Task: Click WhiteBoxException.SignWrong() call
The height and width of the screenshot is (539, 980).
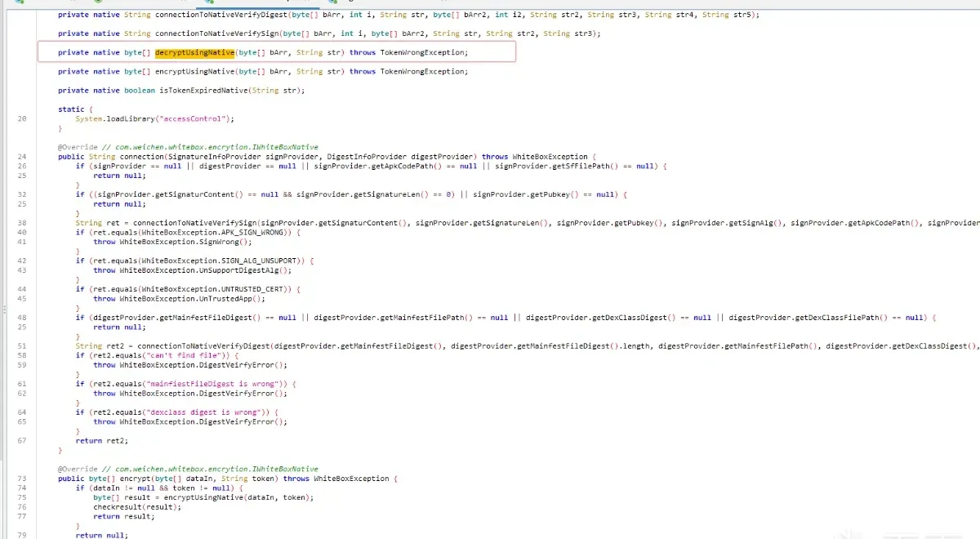Action: 185,242
